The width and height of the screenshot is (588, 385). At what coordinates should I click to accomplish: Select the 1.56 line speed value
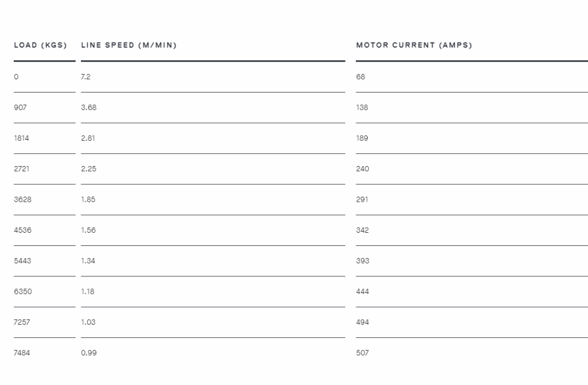point(88,230)
